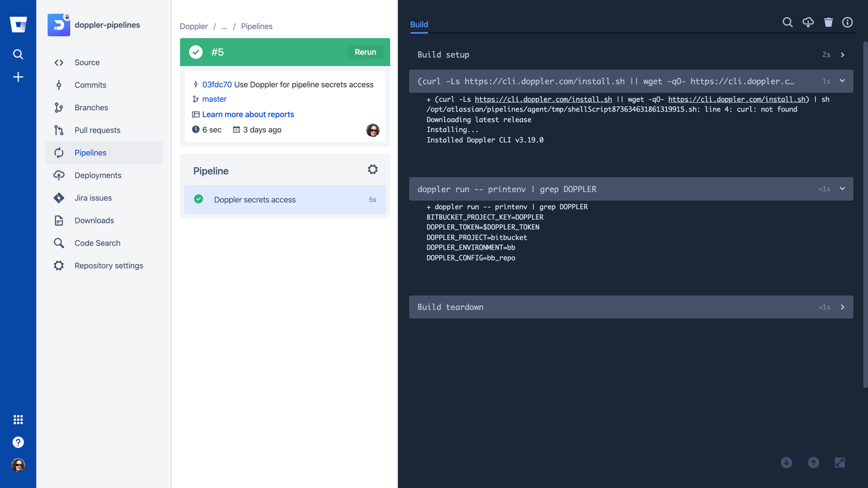
Task: Expand the Build setup section
Action: (631, 55)
